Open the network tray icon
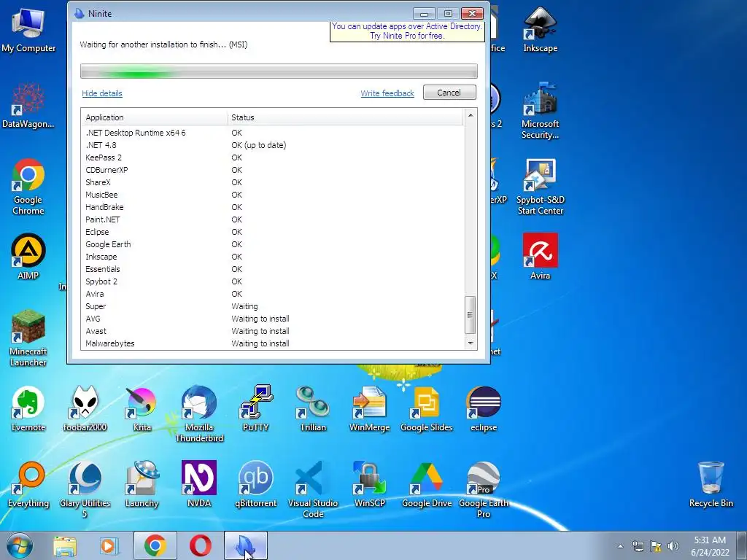This screenshot has width=747, height=560. click(x=638, y=546)
